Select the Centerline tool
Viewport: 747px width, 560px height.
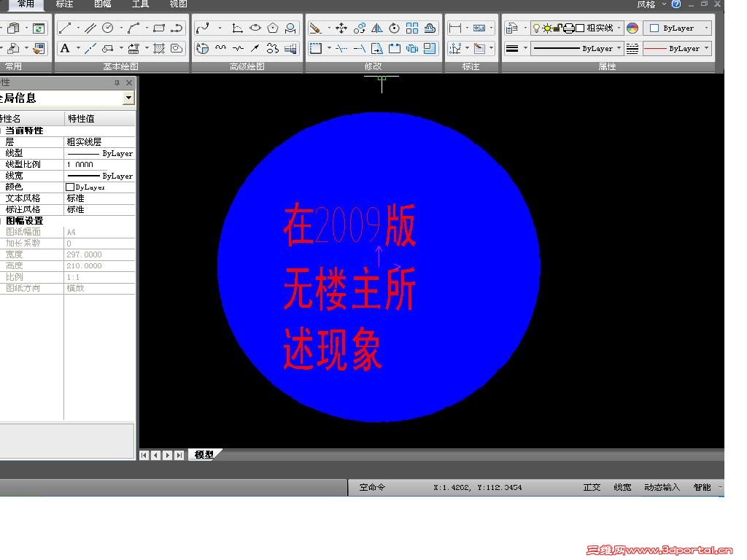pyautogui.click(x=90, y=48)
